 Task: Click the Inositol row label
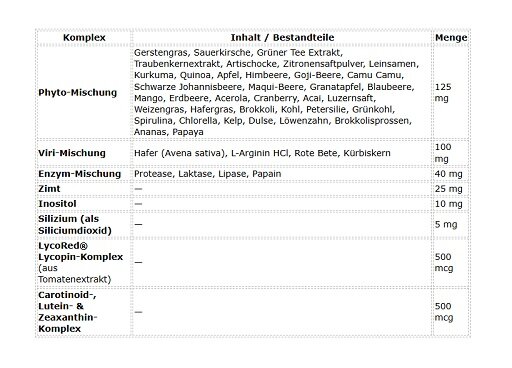point(57,204)
